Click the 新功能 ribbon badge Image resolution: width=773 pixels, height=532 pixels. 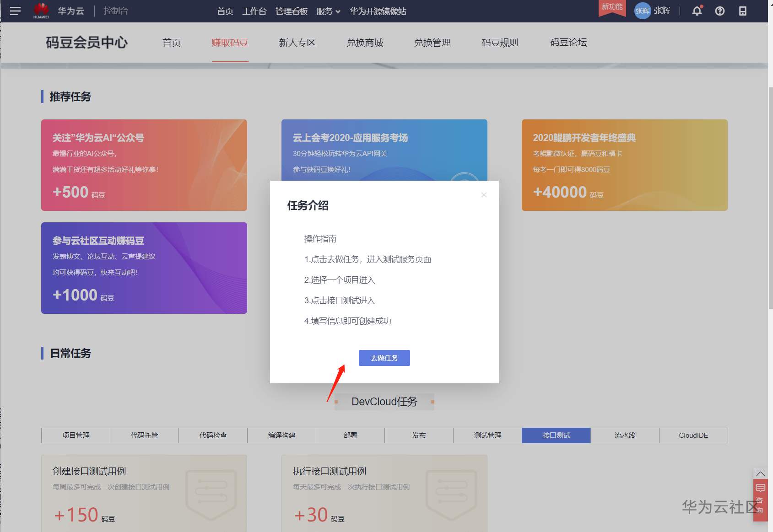pos(612,7)
